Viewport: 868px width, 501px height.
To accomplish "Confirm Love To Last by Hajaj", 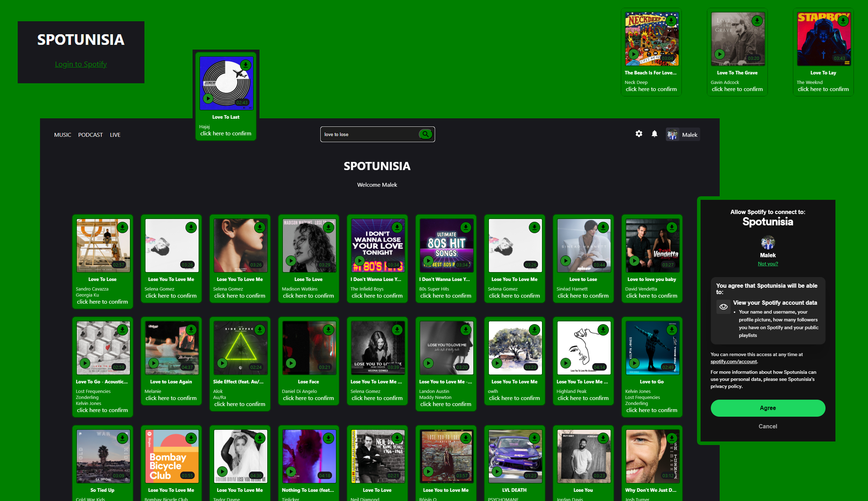I will (226, 134).
